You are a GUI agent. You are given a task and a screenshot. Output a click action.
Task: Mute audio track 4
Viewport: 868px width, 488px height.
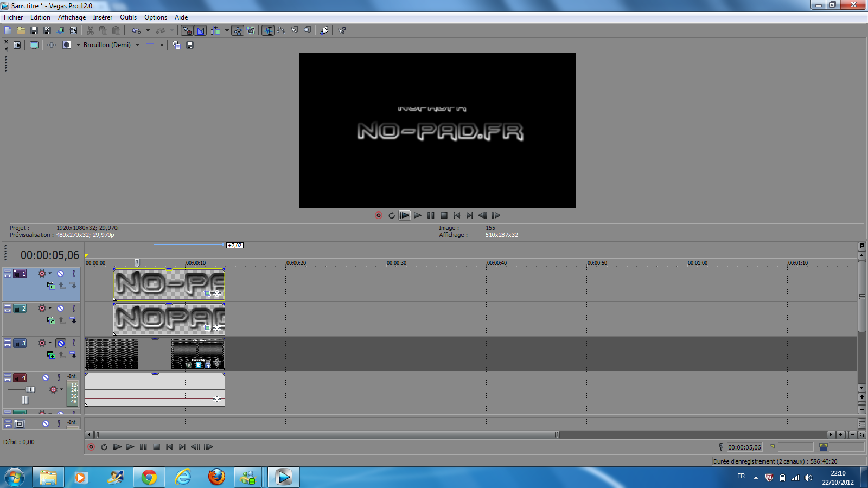click(46, 378)
